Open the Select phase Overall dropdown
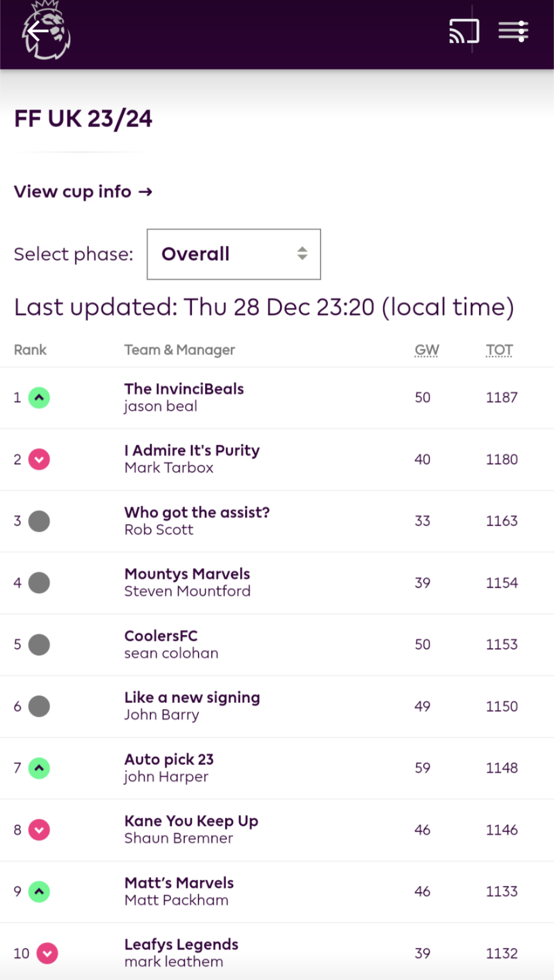Image resolution: width=554 pixels, height=980 pixels. [234, 254]
